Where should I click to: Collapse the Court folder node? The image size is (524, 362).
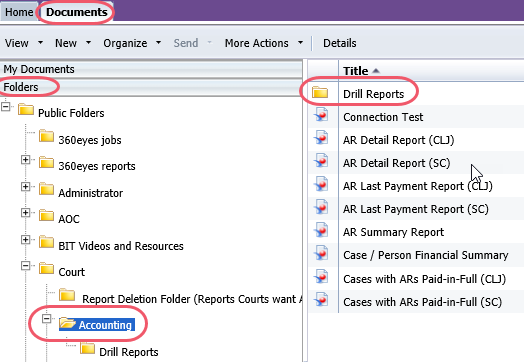[25, 266]
